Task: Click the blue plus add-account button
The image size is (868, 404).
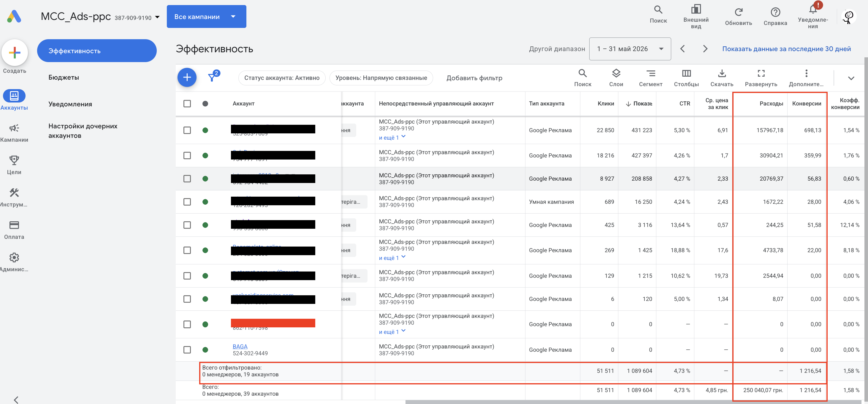Action: (187, 78)
